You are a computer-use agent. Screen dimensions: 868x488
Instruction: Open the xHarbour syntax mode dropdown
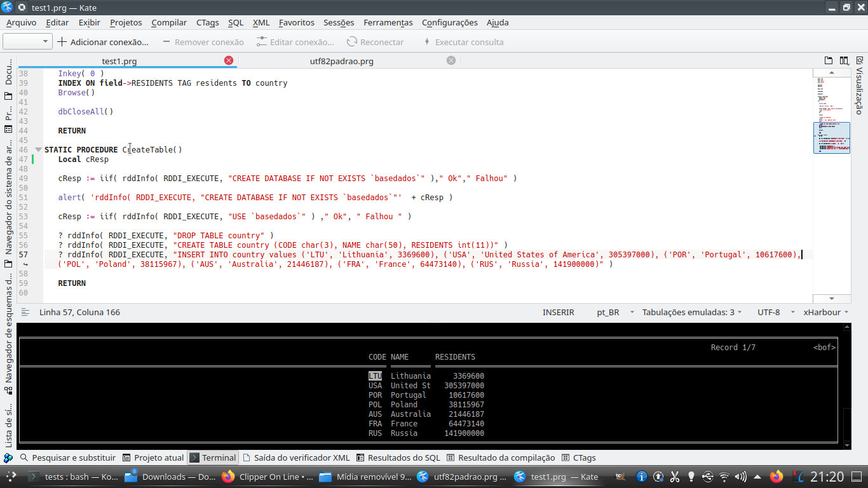(827, 312)
